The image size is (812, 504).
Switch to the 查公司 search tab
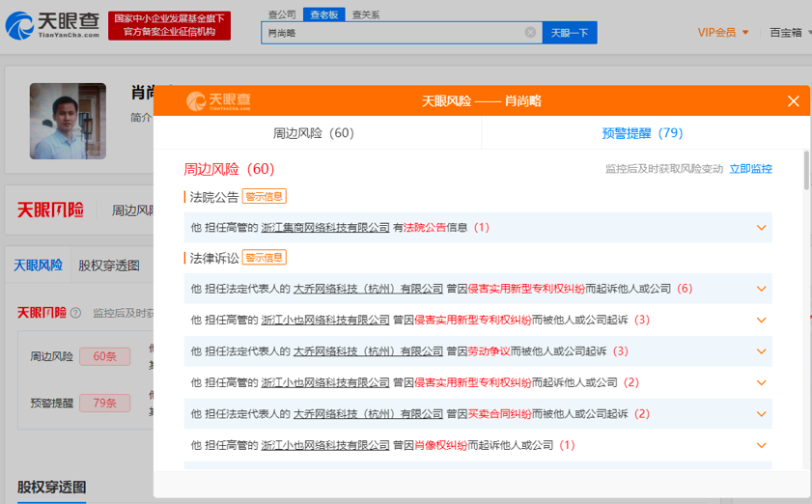pyautogui.click(x=282, y=14)
